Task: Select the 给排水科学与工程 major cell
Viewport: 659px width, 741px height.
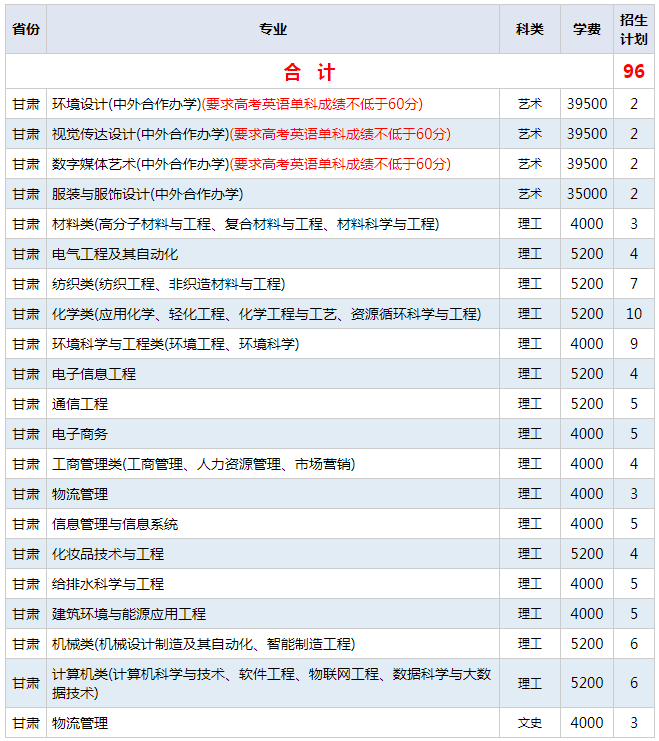Action: pyautogui.click(x=273, y=584)
